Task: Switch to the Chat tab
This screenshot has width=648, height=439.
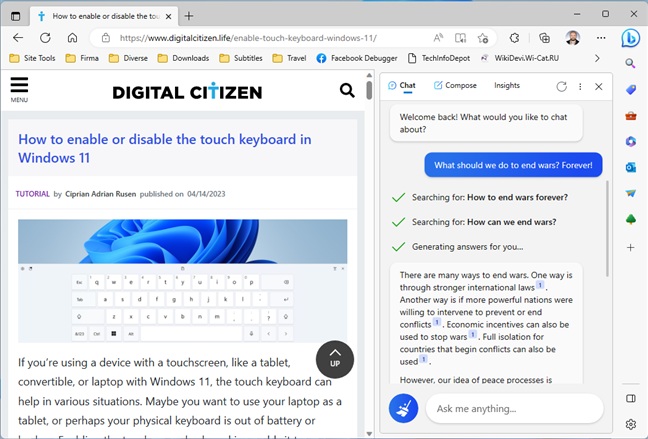Action: click(402, 86)
